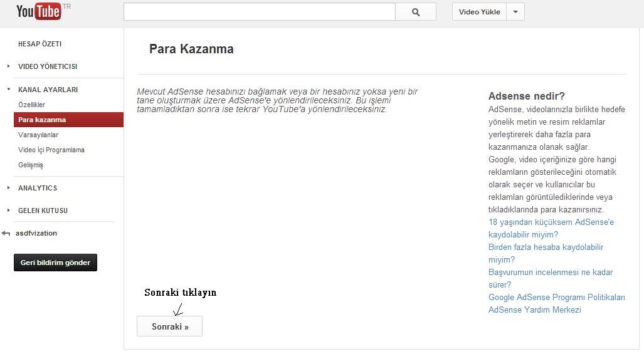Expand the Video Yöneticisi section arrow
The width and height of the screenshot is (644, 354).
pyautogui.click(x=8, y=66)
